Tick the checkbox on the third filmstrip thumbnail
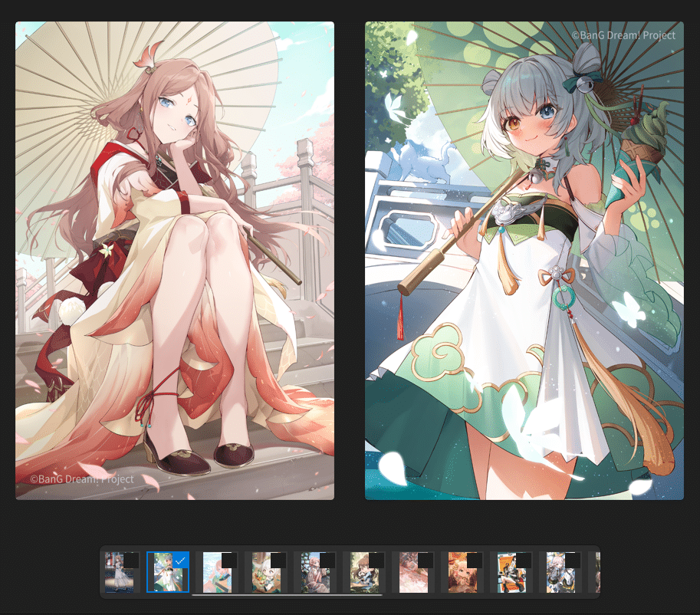The height and width of the screenshot is (615, 700). pos(229,560)
